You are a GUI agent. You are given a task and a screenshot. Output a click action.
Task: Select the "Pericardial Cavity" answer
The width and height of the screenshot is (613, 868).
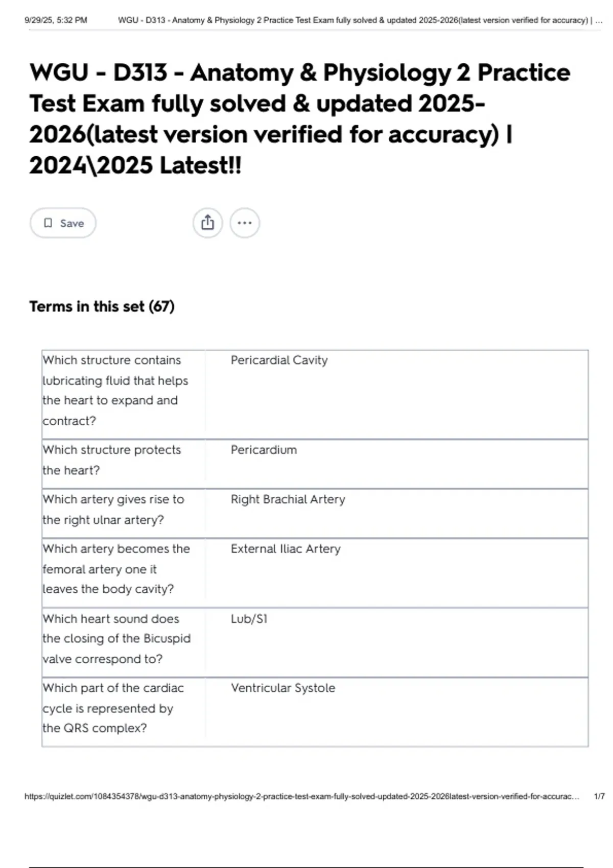coord(279,360)
